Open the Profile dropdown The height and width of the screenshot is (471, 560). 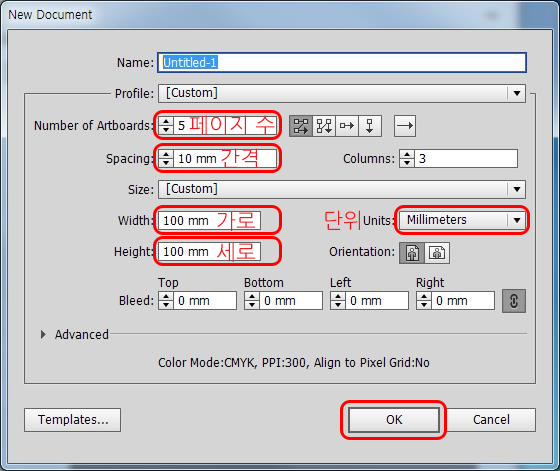342,93
